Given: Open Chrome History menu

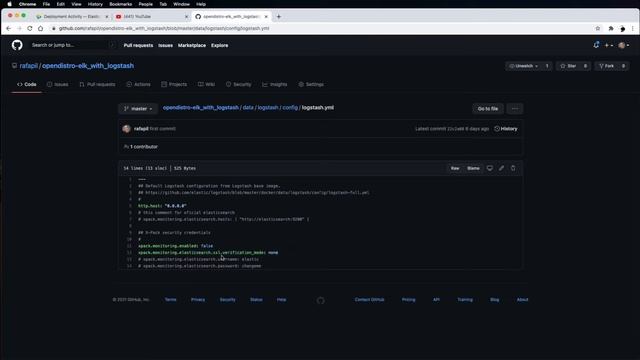Looking at the screenshot, I should click(x=95, y=4).
